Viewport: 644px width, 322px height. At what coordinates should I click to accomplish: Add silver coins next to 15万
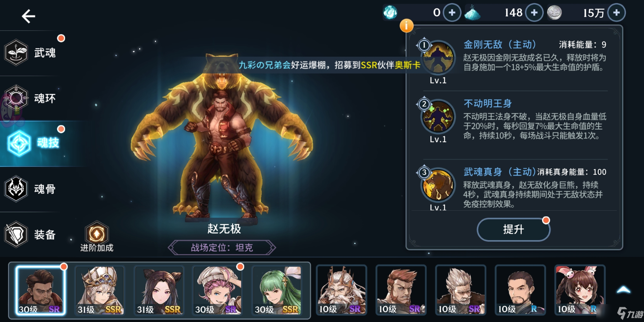(616, 13)
